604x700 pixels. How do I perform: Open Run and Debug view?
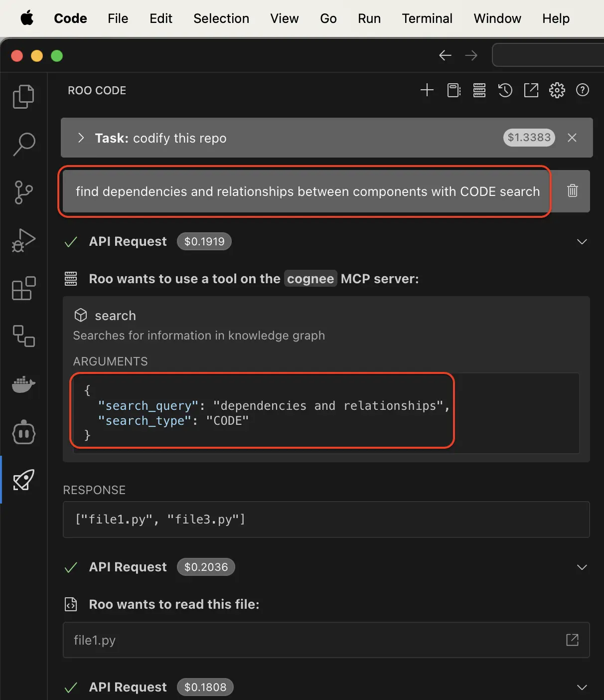tap(23, 240)
